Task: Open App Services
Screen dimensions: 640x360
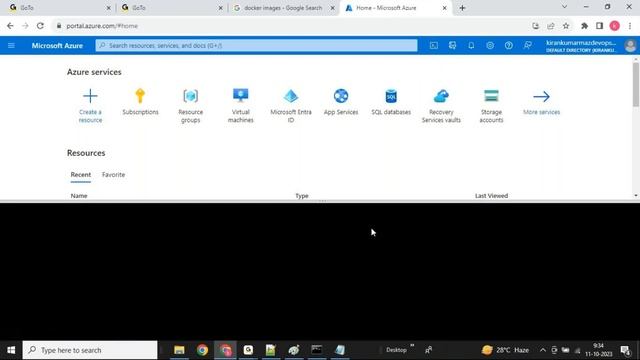Action: coord(341,102)
